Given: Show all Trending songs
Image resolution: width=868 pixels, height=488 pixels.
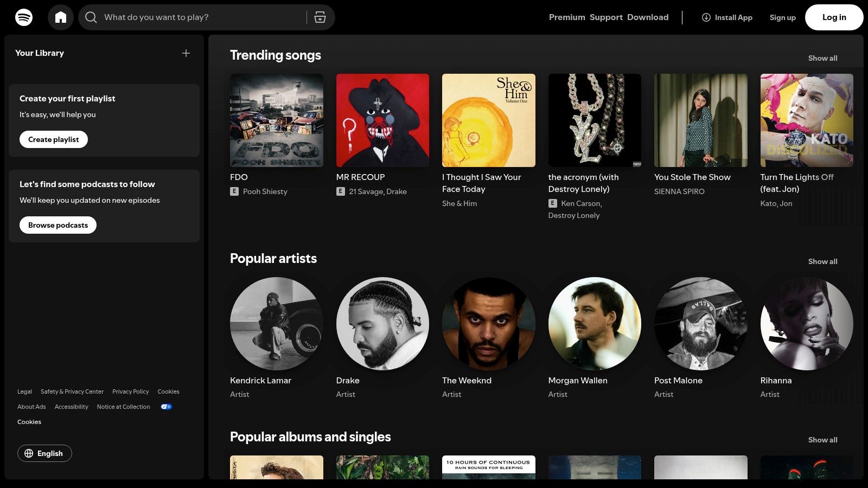Looking at the screenshot, I should coord(822,58).
